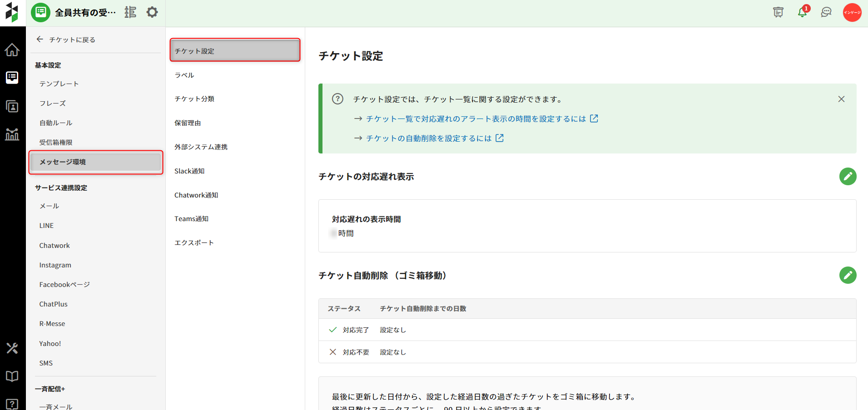Click the list view icon beside inbox name

(130, 12)
